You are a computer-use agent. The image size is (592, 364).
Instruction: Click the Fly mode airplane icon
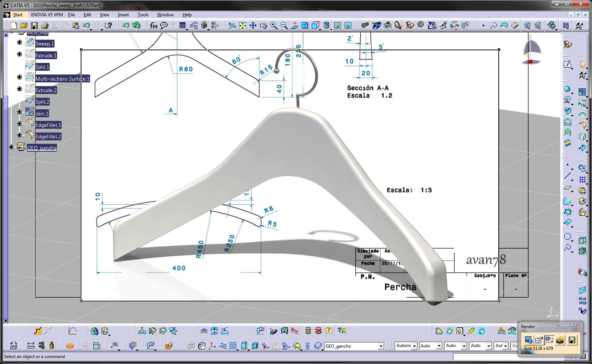232,26
